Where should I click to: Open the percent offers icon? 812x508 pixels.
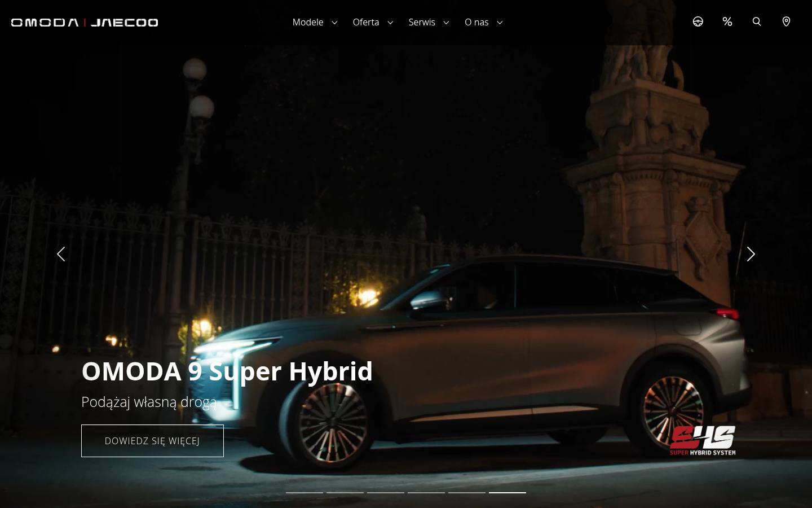(x=727, y=22)
